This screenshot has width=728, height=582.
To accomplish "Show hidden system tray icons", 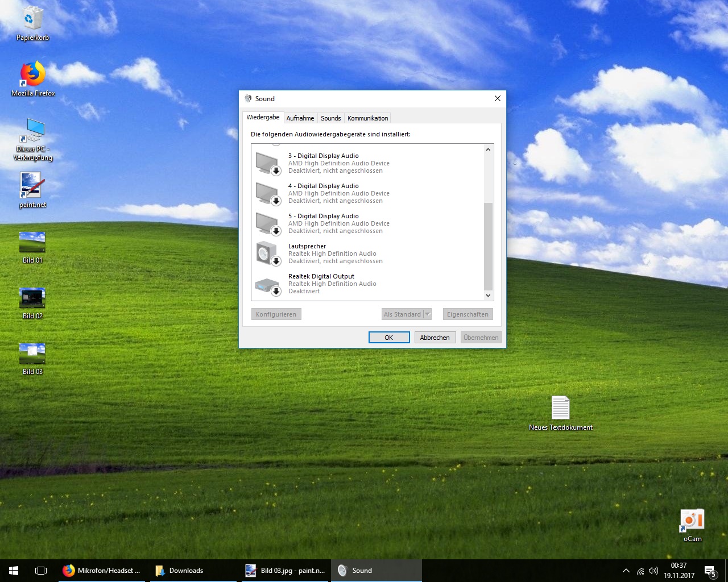I will 626,571.
